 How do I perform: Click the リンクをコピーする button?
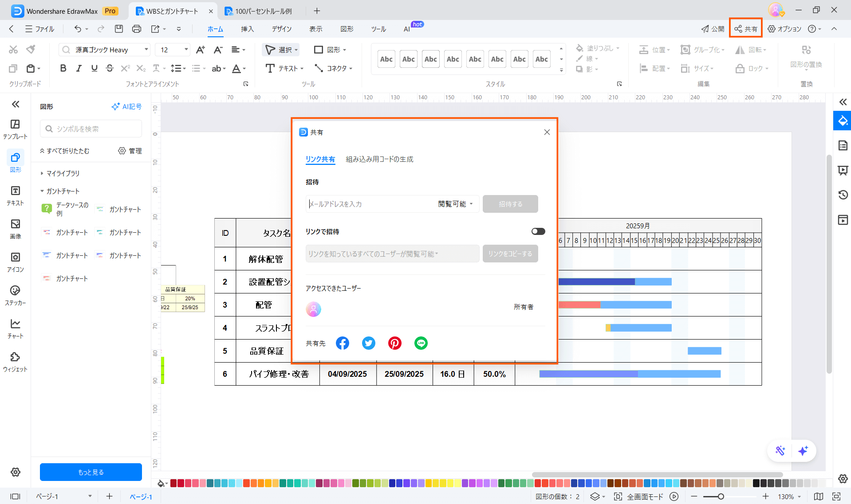click(510, 254)
